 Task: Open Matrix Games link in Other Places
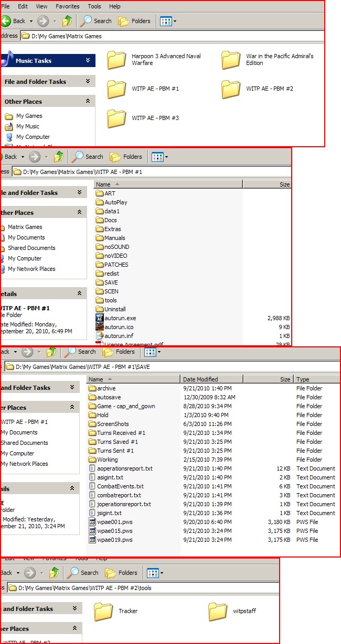[25, 227]
